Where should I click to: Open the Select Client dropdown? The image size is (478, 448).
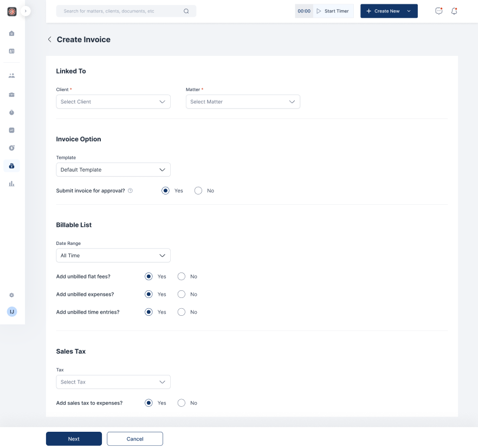point(113,102)
